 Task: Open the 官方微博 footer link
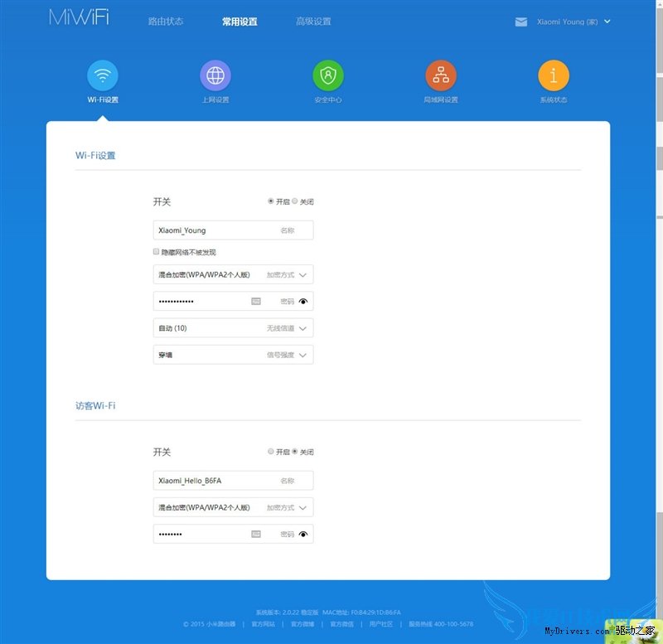point(302,624)
